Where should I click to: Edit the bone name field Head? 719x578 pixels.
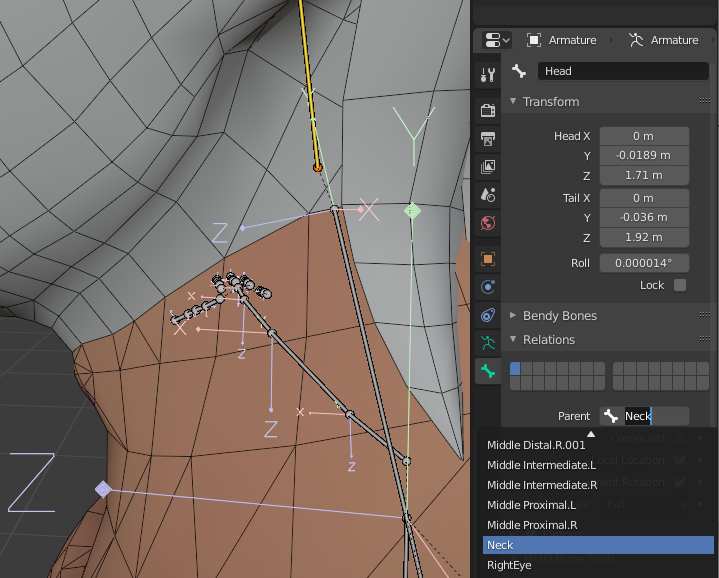click(623, 71)
